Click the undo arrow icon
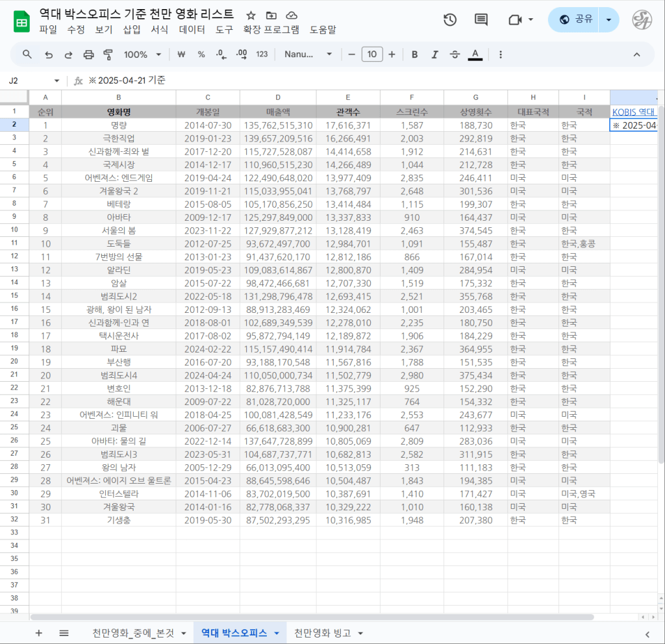 (49, 55)
